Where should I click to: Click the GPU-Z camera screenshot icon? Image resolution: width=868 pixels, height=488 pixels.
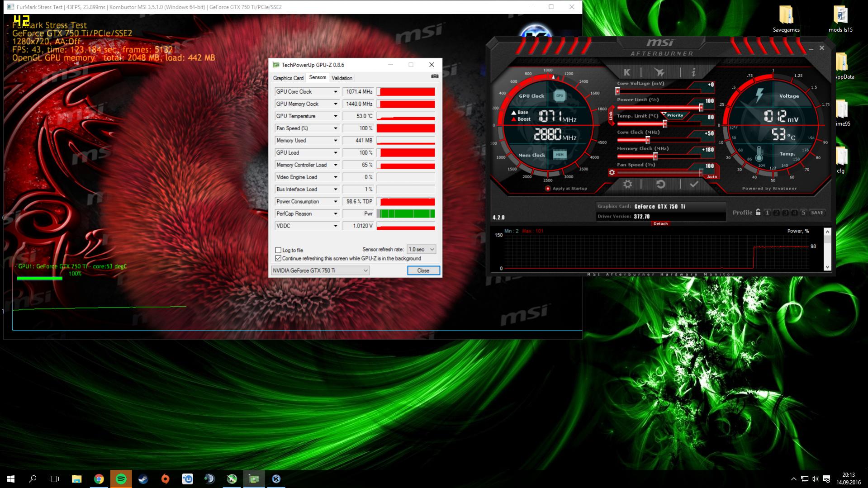click(435, 76)
